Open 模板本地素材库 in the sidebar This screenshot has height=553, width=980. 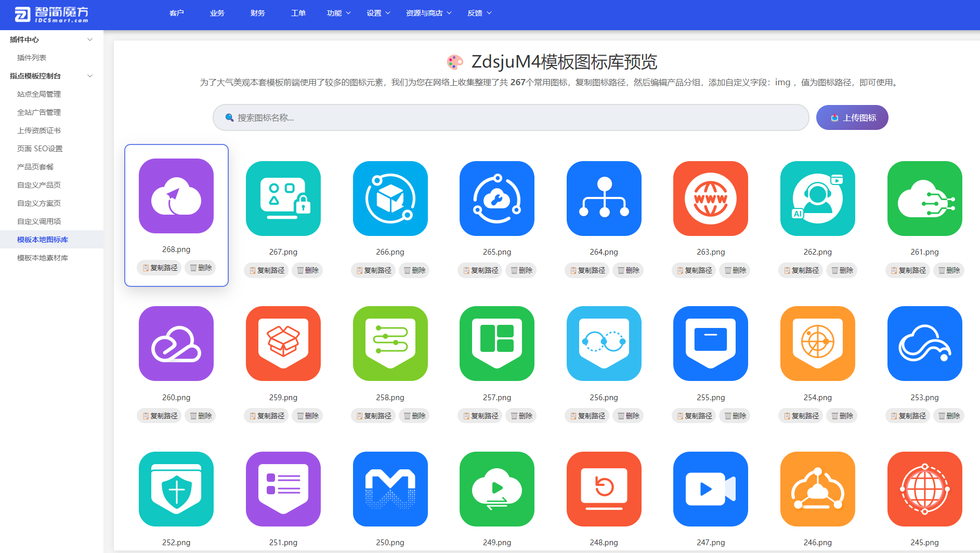pyautogui.click(x=51, y=258)
